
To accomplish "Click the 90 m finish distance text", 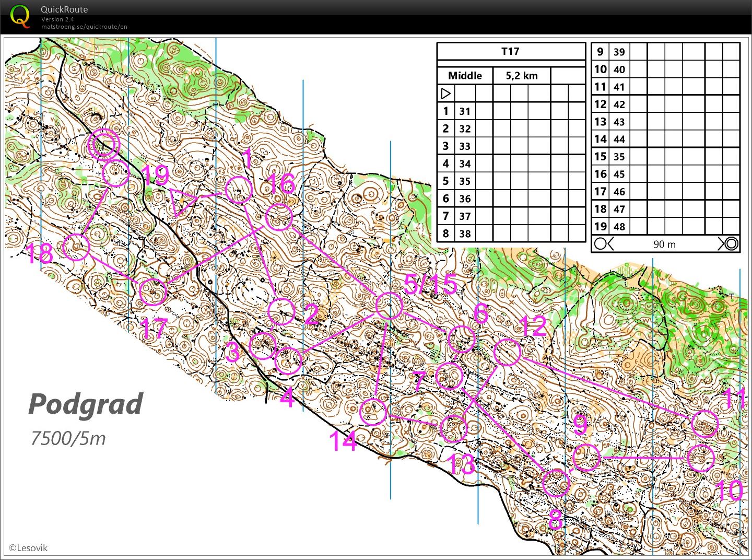I will [x=664, y=244].
